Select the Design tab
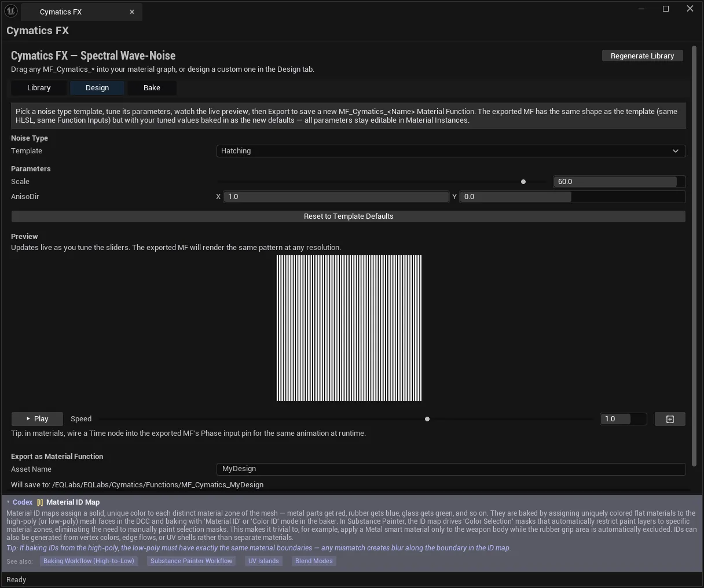The height and width of the screenshot is (588, 704). pos(97,88)
